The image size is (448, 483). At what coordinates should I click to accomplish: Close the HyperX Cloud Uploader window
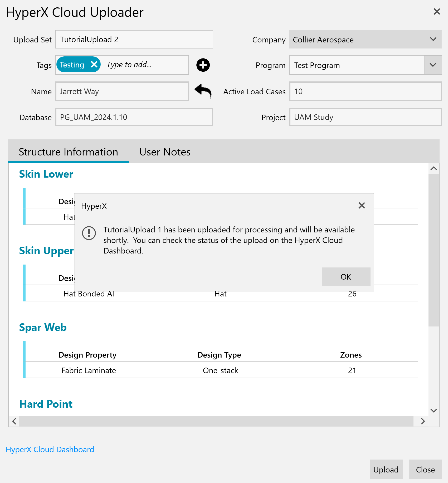tap(437, 12)
